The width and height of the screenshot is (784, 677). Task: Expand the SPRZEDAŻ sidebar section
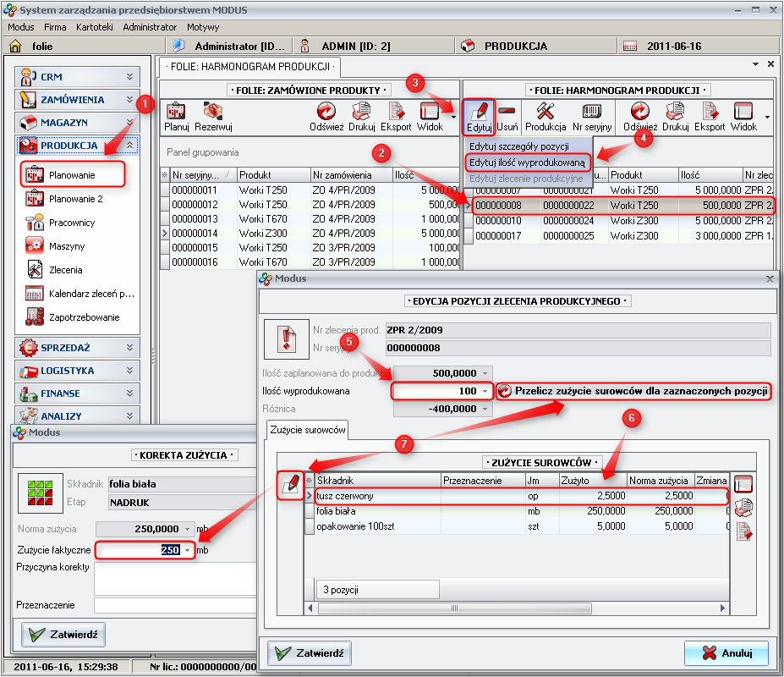pyautogui.click(x=77, y=347)
